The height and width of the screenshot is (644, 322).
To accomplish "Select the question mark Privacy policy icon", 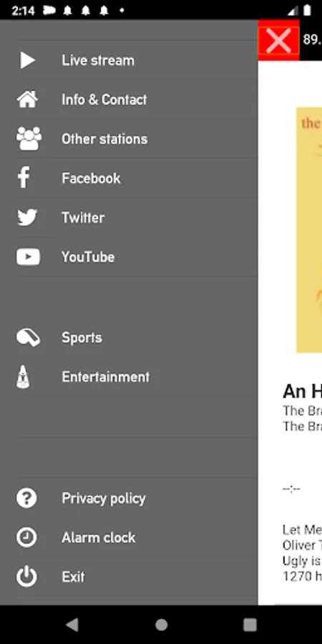I will click(x=26, y=498).
